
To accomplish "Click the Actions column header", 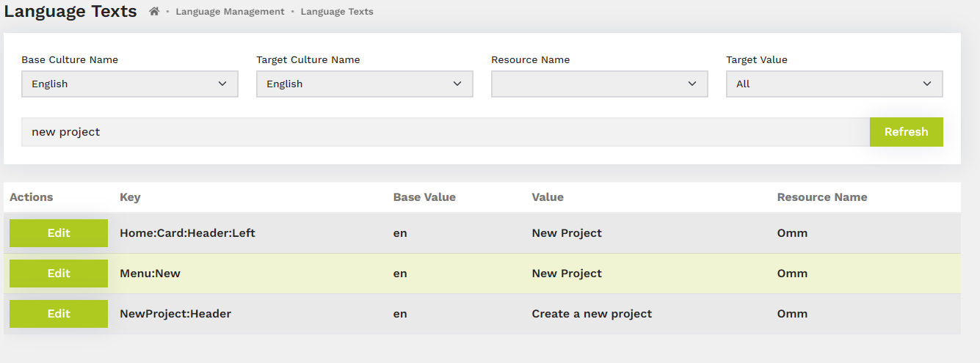I will [32, 197].
